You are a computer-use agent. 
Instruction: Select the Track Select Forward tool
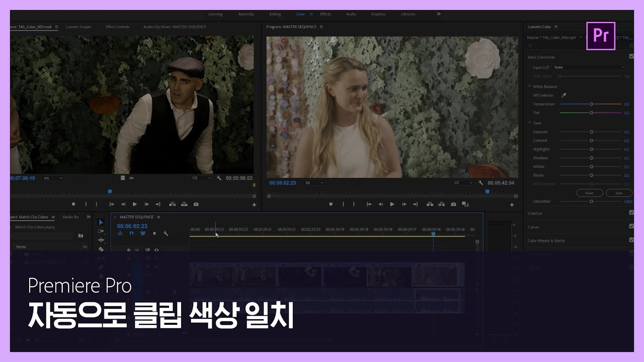click(101, 231)
